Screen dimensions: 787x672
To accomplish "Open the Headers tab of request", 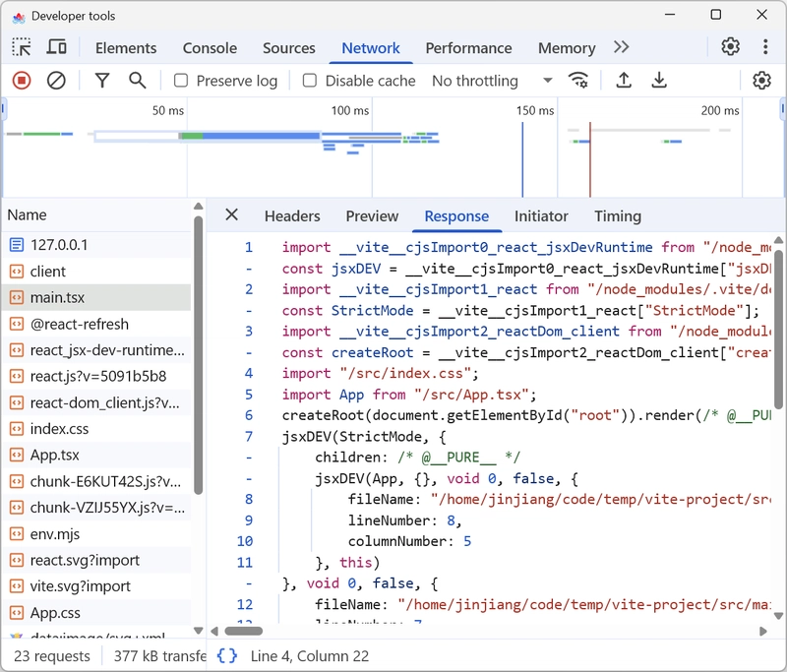I will coord(292,215).
